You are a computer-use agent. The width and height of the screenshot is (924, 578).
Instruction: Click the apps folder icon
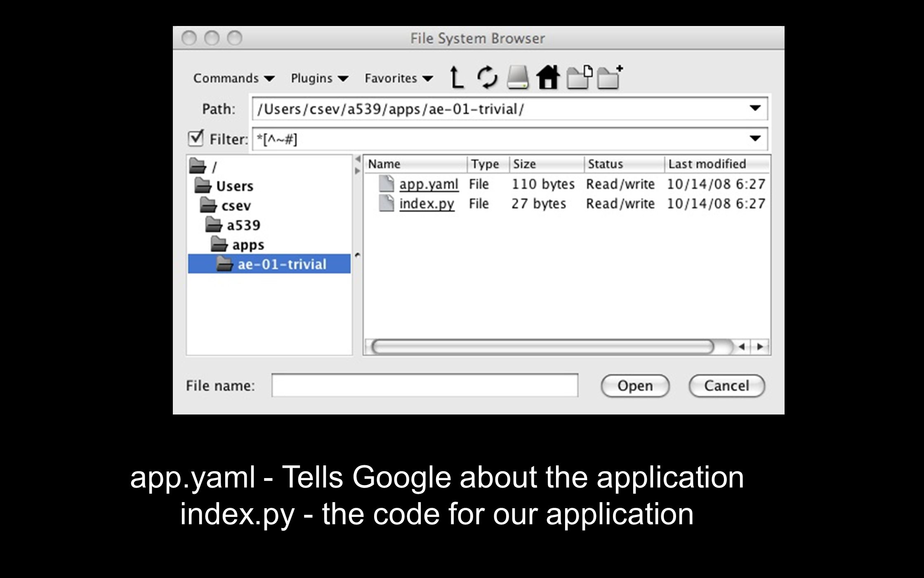(219, 244)
